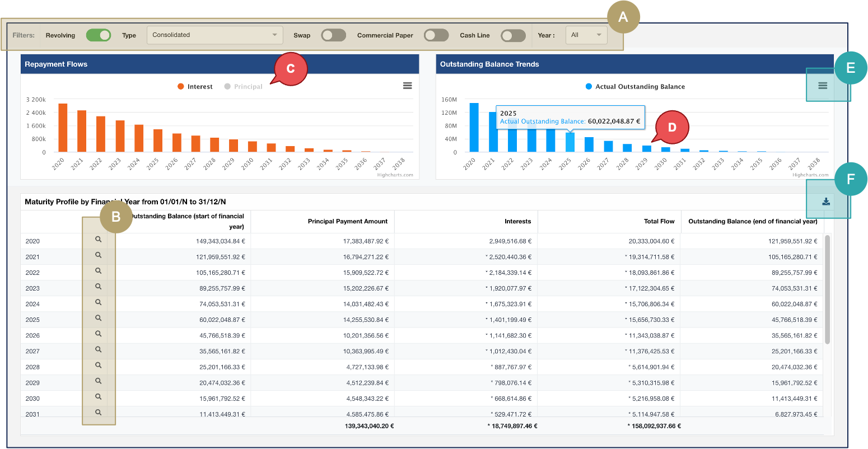Image resolution: width=868 pixels, height=449 pixels.
Task: Click the magnifier icon for year 2021
Action: pyautogui.click(x=98, y=255)
